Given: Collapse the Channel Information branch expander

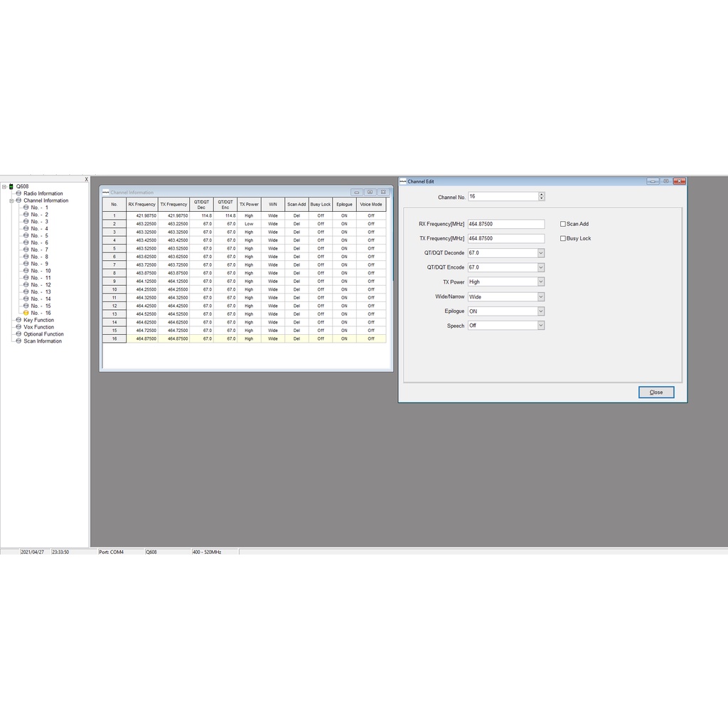Looking at the screenshot, I should 11,200.
